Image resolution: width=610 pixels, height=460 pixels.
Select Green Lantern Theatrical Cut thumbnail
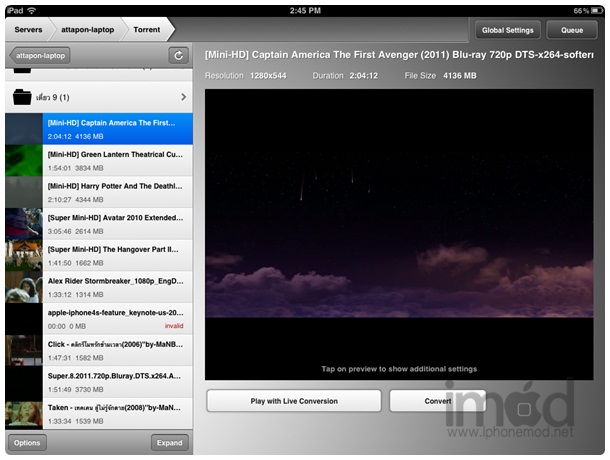pyautogui.click(x=23, y=161)
